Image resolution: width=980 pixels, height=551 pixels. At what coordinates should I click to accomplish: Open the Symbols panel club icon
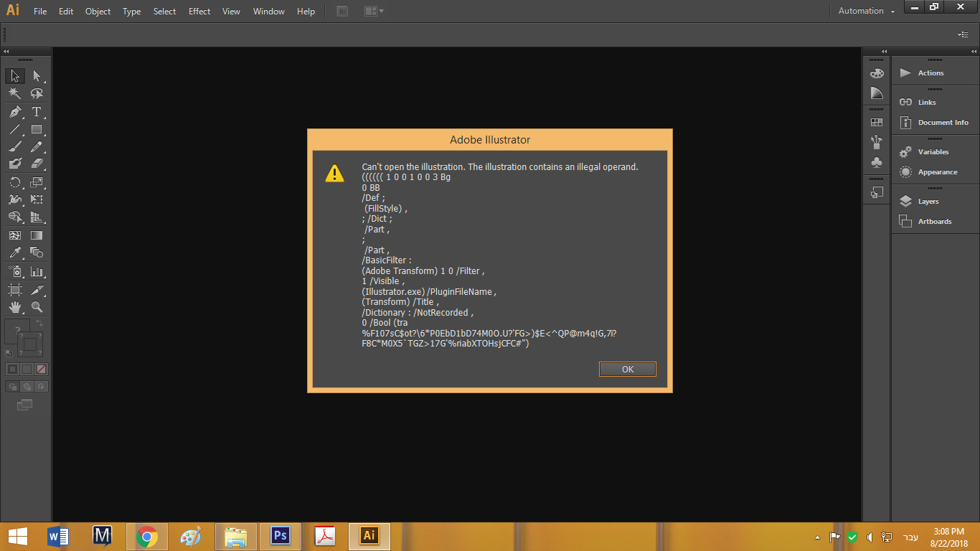point(877,163)
